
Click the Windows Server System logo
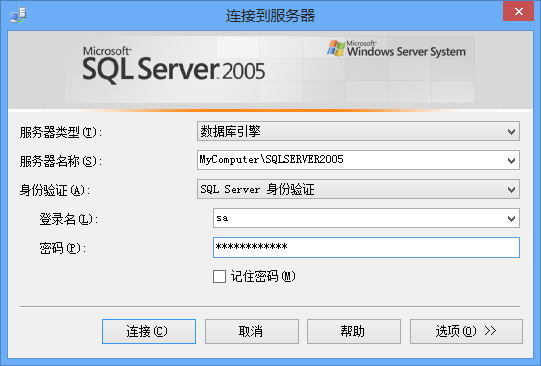point(396,49)
